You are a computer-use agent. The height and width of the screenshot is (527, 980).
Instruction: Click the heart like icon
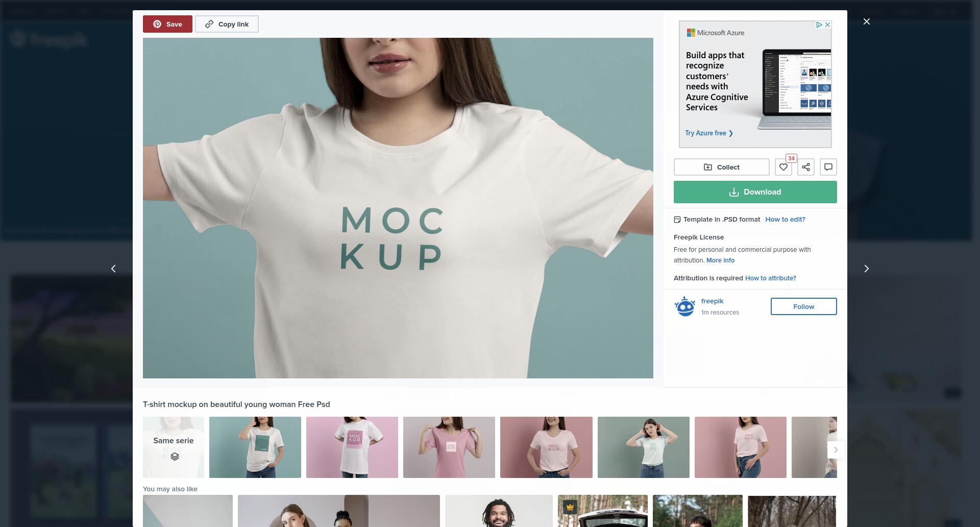point(783,167)
